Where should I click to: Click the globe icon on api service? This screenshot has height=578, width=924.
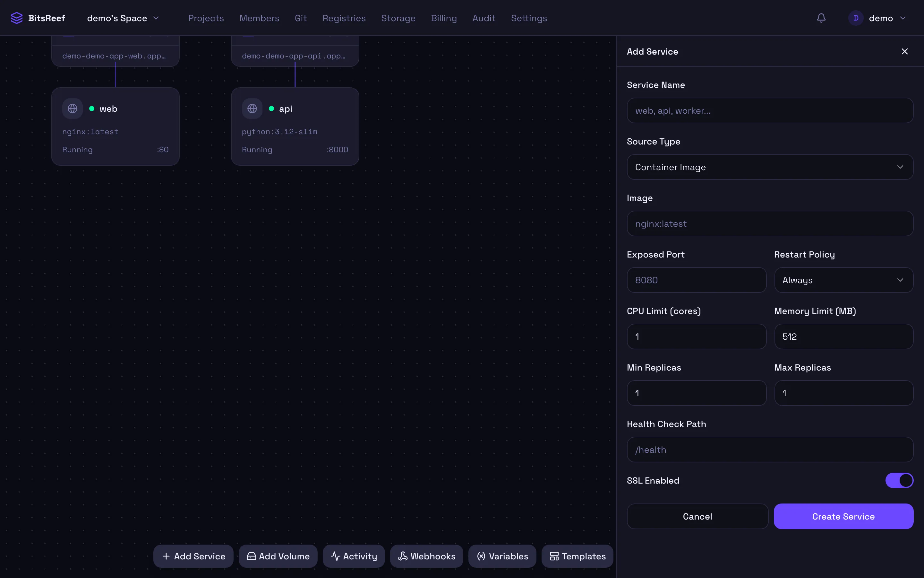252,109
